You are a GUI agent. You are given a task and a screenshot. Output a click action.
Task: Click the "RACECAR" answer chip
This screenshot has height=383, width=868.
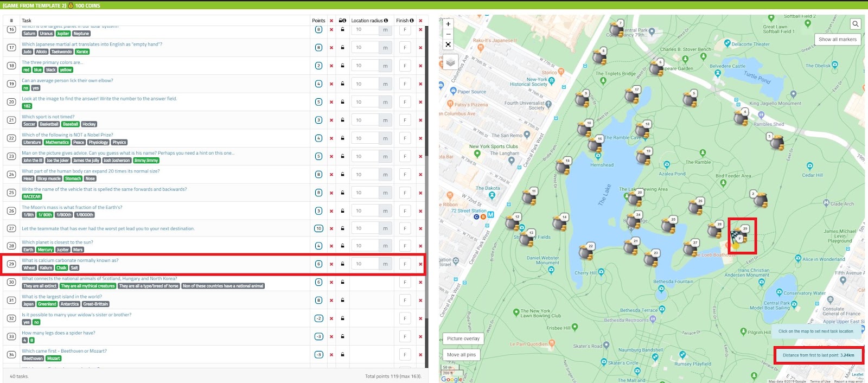tap(32, 197)
